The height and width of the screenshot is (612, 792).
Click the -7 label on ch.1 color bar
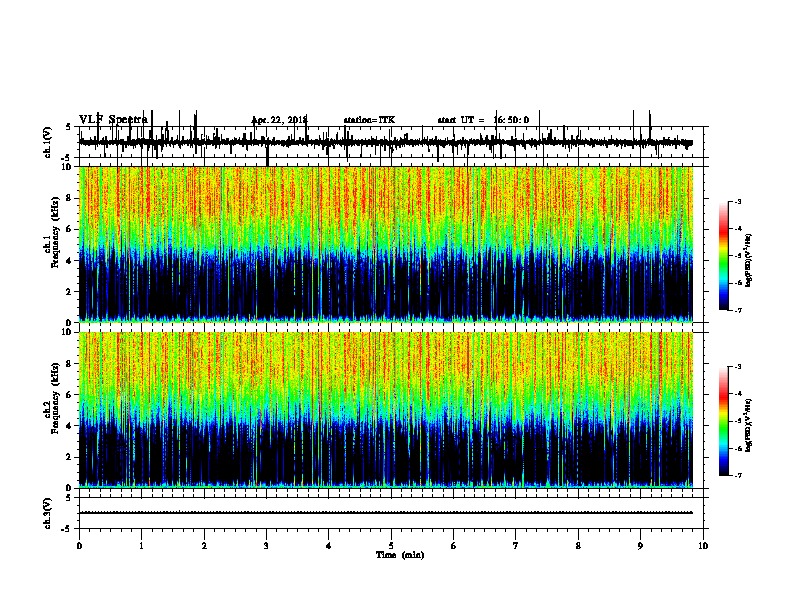[x=738, y=310]
